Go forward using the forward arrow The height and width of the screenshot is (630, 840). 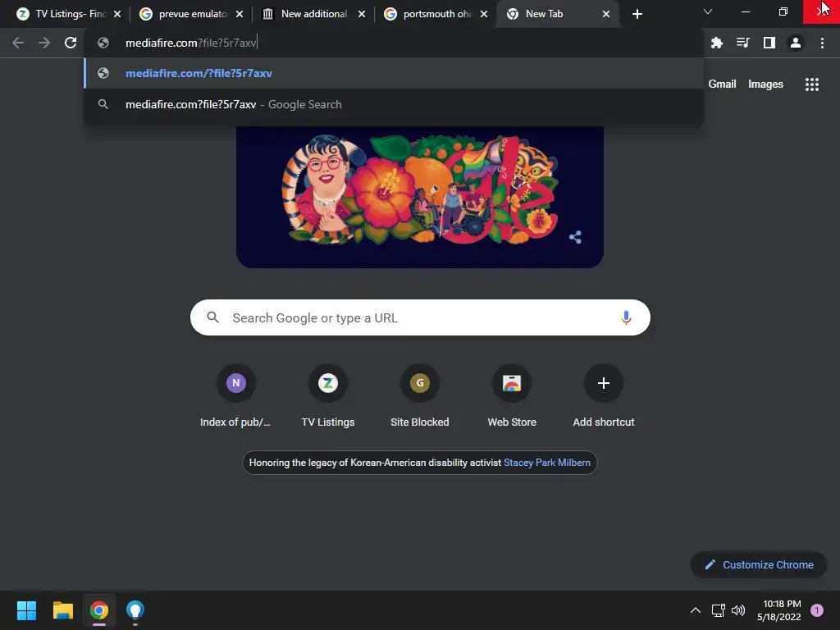pos(44,43)
